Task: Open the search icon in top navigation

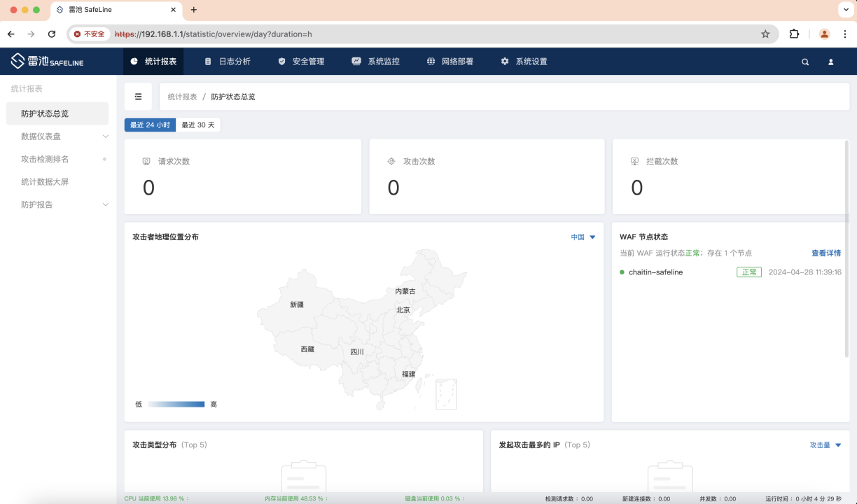Action: click(x=805, y=62)
